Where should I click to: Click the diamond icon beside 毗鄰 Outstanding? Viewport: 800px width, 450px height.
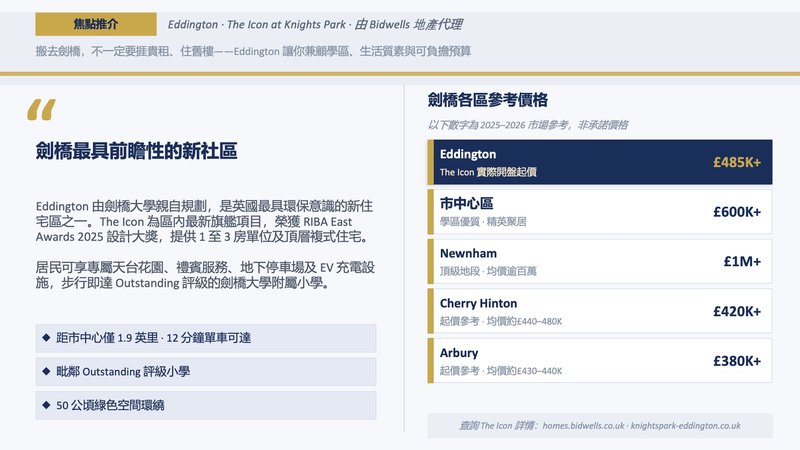click(x=46, y=371)
